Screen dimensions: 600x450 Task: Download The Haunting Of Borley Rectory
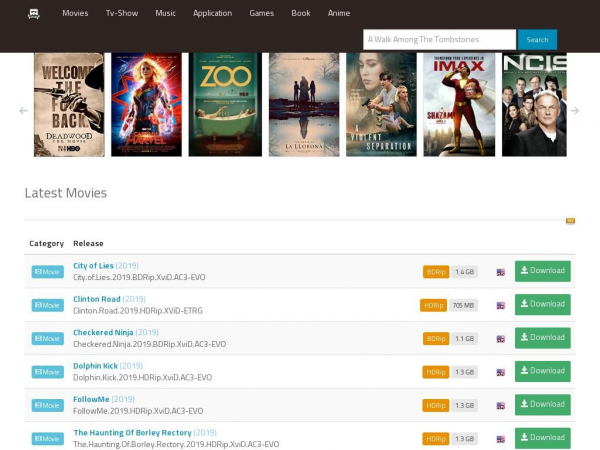pyautogui.click(x=543, y=438)
